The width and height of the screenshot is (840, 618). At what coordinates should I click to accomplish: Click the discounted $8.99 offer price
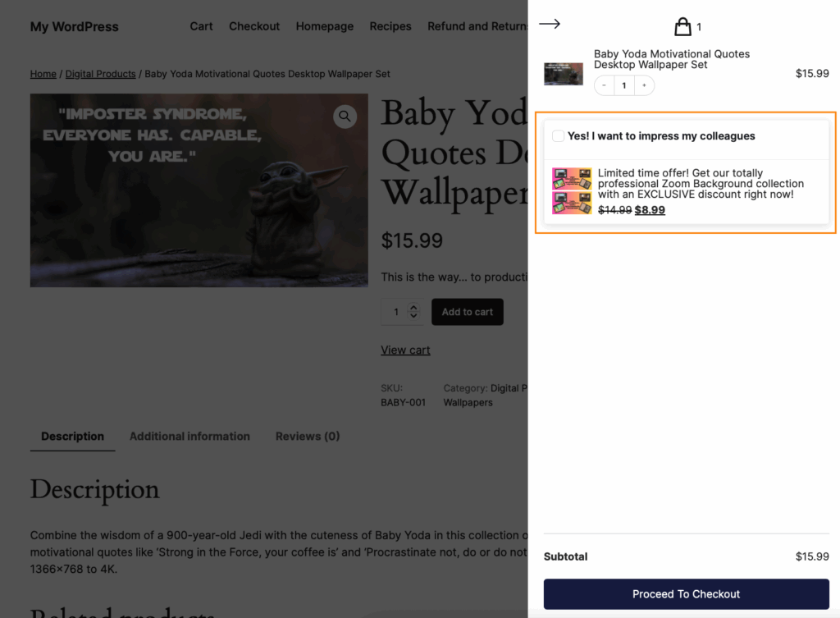point(650,210)
